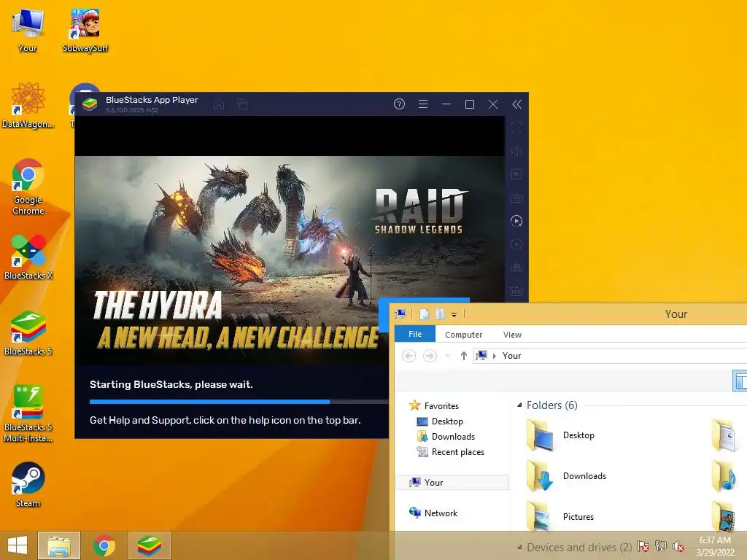Open Quick Access Toolbar customize dropdown
Viewport: 747px width, 560px height.
pyautogui.click(x=454, y=315)
